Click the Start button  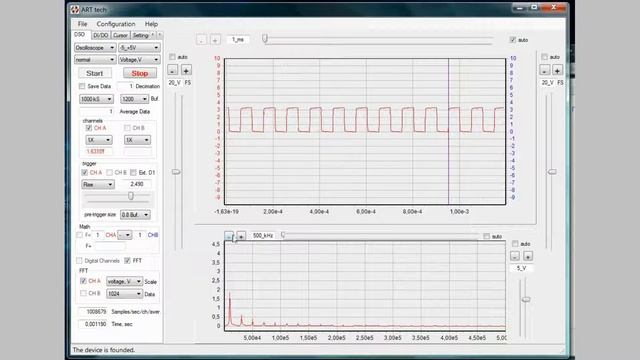[x=95, y=73]
